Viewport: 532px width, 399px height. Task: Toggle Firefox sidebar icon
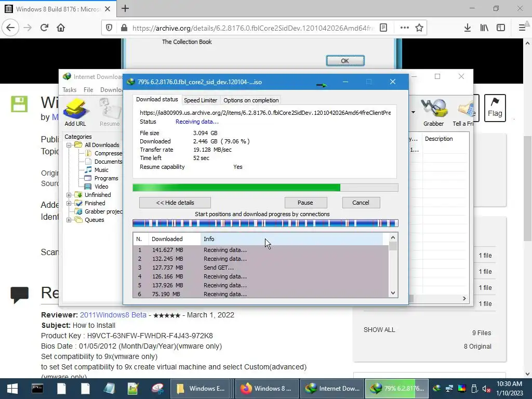pyautogui.click(x=501, y=28)
